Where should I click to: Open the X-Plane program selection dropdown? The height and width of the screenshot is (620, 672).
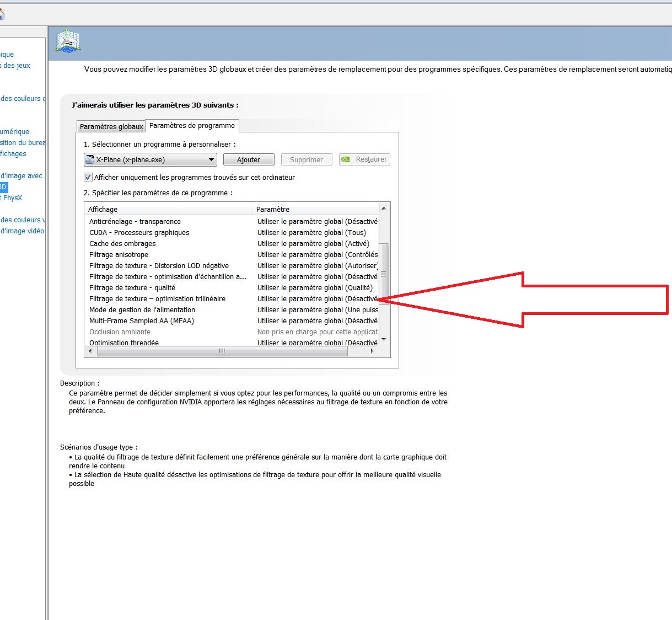(x=211, y=160)
